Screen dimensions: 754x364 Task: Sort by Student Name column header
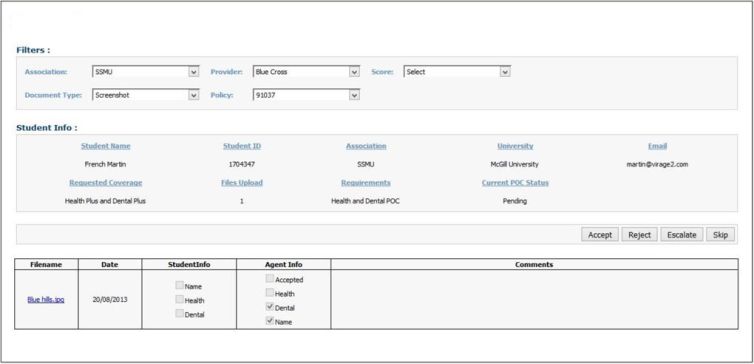point(105,146)
